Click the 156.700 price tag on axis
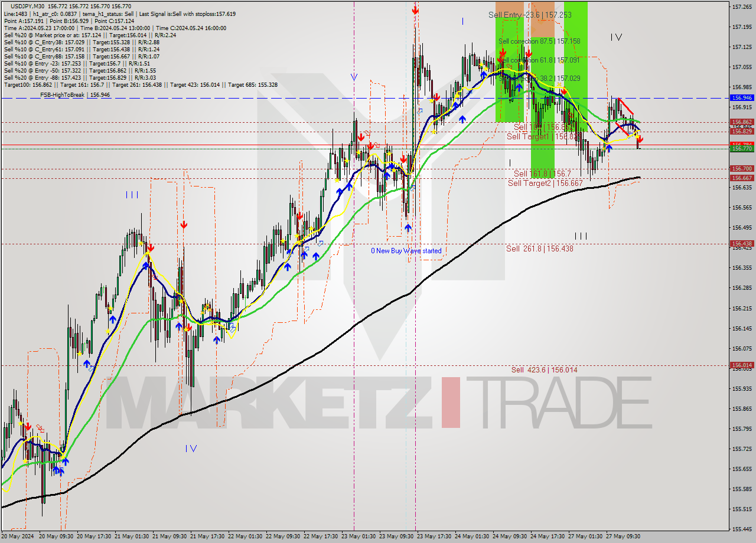The image size is (756, 543). point(742,169)
